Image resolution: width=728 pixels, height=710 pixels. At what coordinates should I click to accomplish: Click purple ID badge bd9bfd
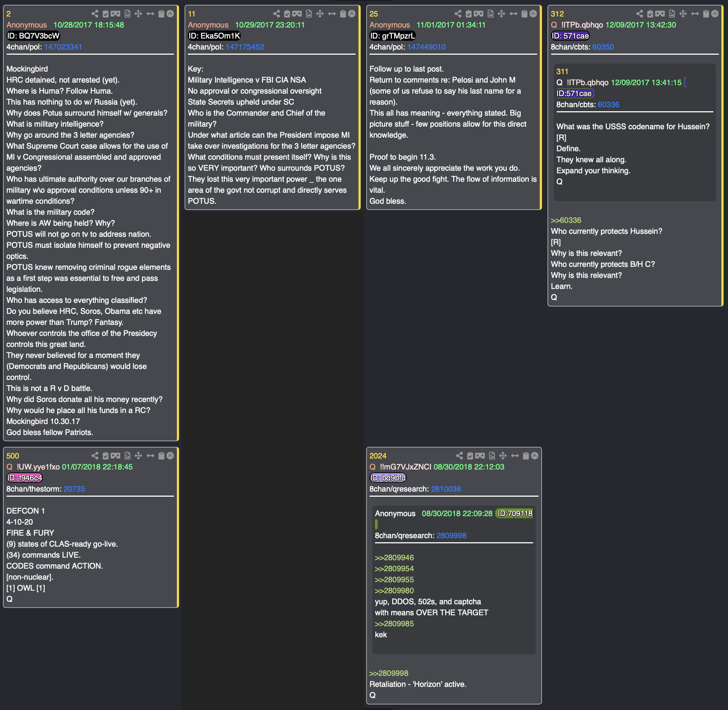388,478
